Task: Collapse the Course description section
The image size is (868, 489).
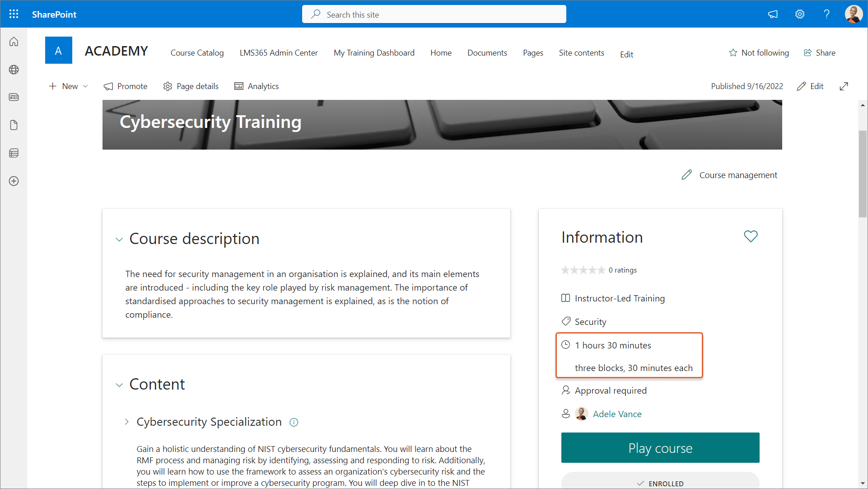Action: coord(119,240)
